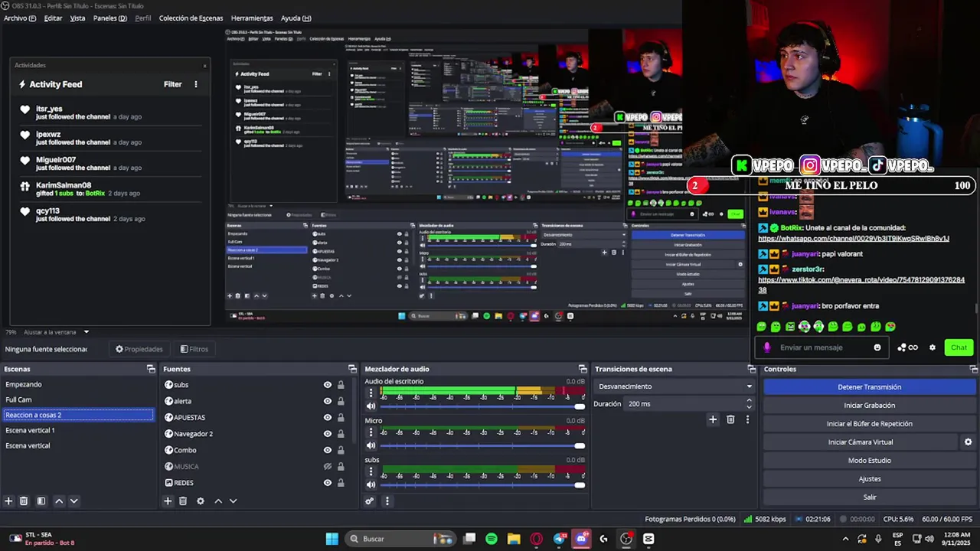980x551 pixels.
Task: Open scene filters icon in Escenas toolbar
Action: pyautogui.click(x=41, y=501)
